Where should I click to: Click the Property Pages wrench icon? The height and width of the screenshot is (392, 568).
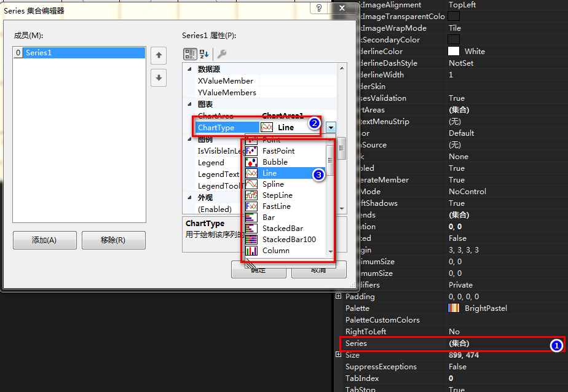click(x=222, y=54)
